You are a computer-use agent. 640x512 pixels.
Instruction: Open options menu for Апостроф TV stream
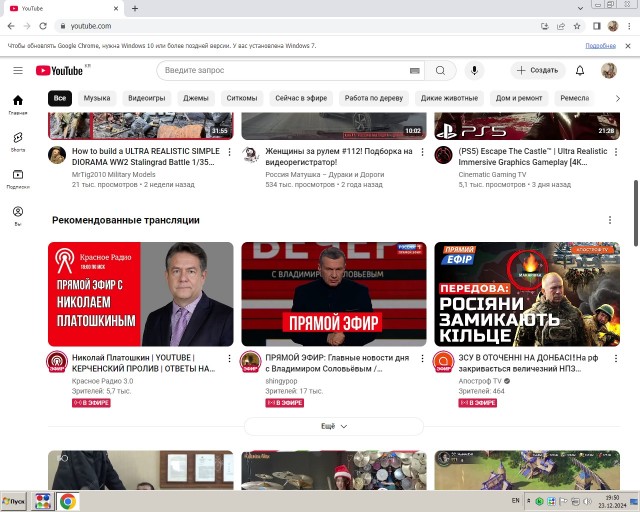click(x=616, y=358)
